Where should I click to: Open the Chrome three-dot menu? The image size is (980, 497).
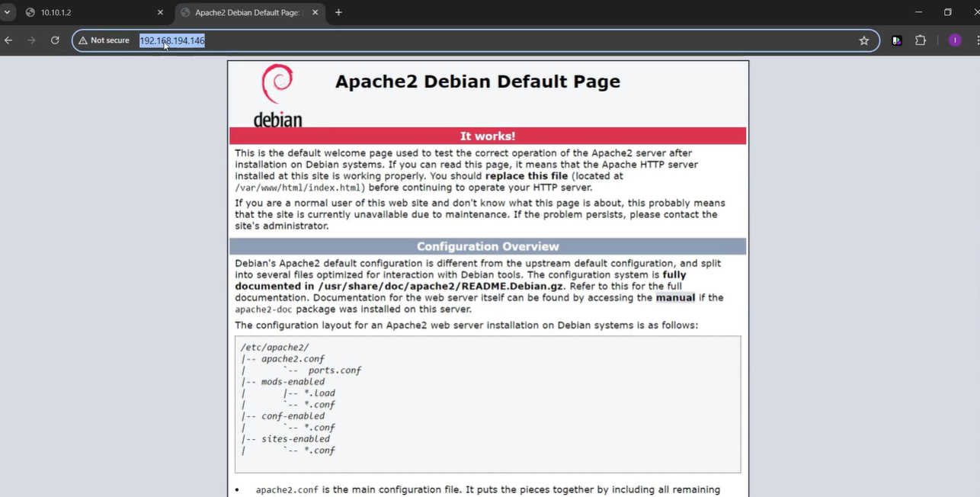(977, 40)
